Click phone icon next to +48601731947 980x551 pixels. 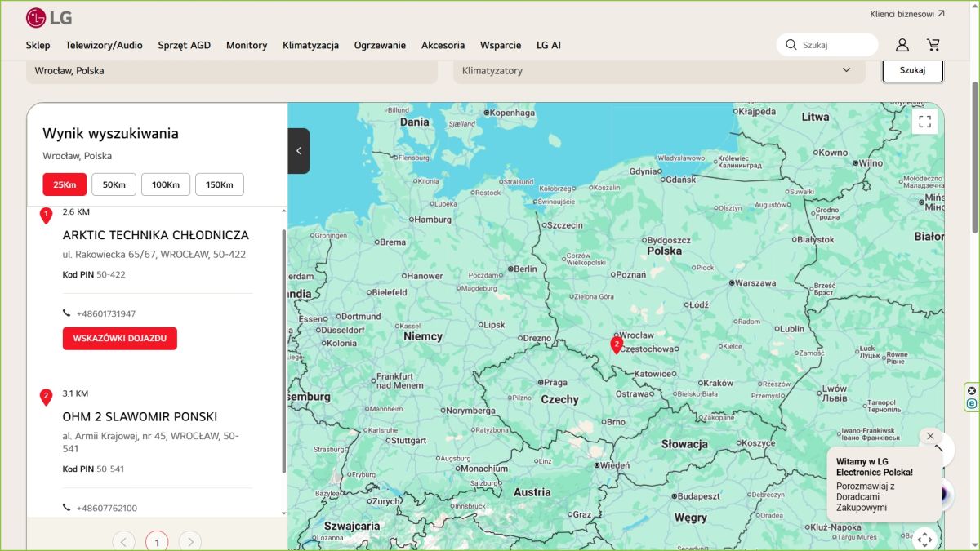[x=66, y=313]
